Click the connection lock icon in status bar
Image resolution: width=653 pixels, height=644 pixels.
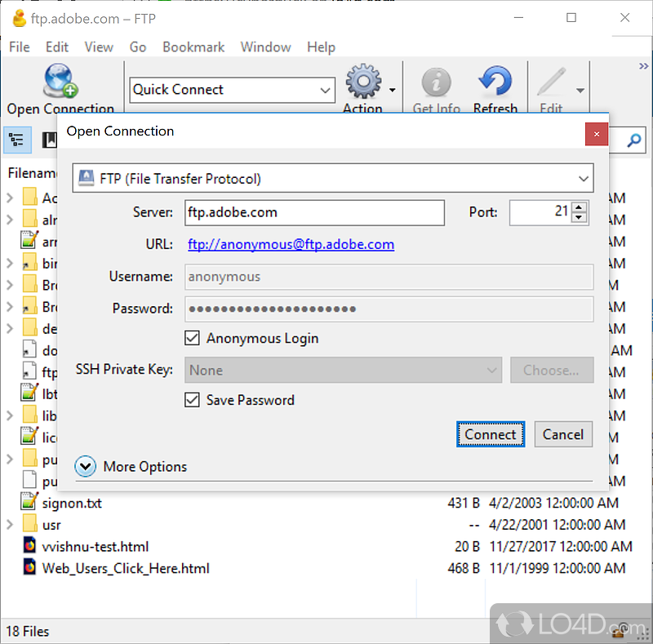coord(620,631)
